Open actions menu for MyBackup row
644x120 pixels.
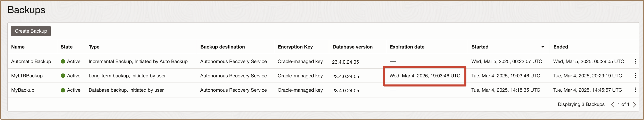coord(635,90)
